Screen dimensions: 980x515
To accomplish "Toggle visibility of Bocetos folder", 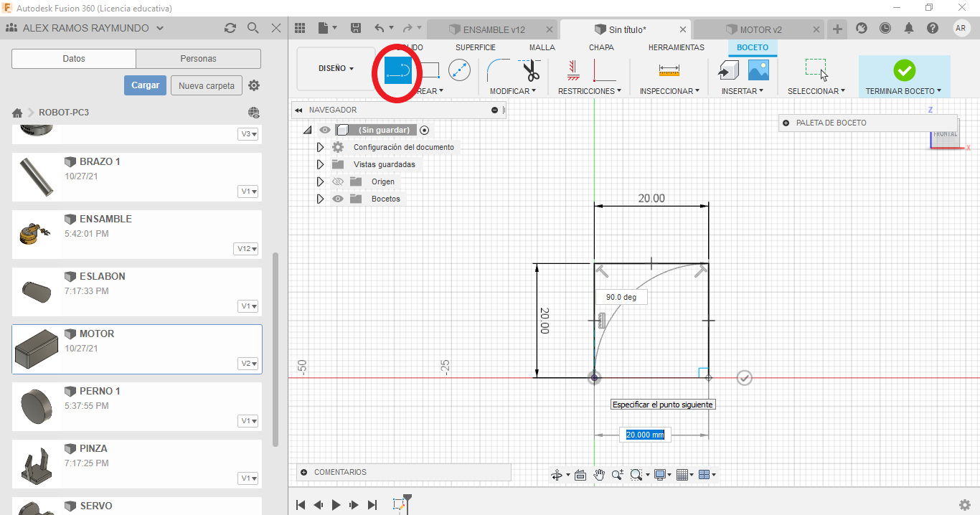I will (x=338, y=199).
